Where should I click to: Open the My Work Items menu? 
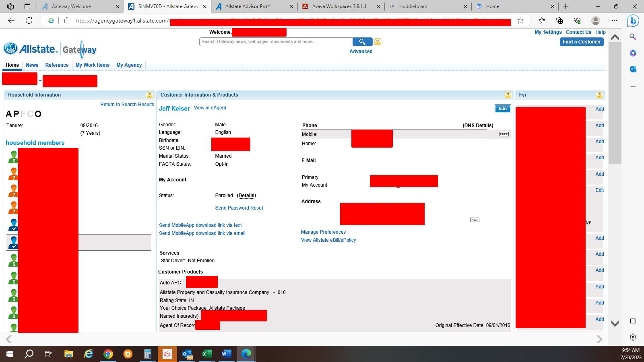pyautogui.click(x=92, y=65)
